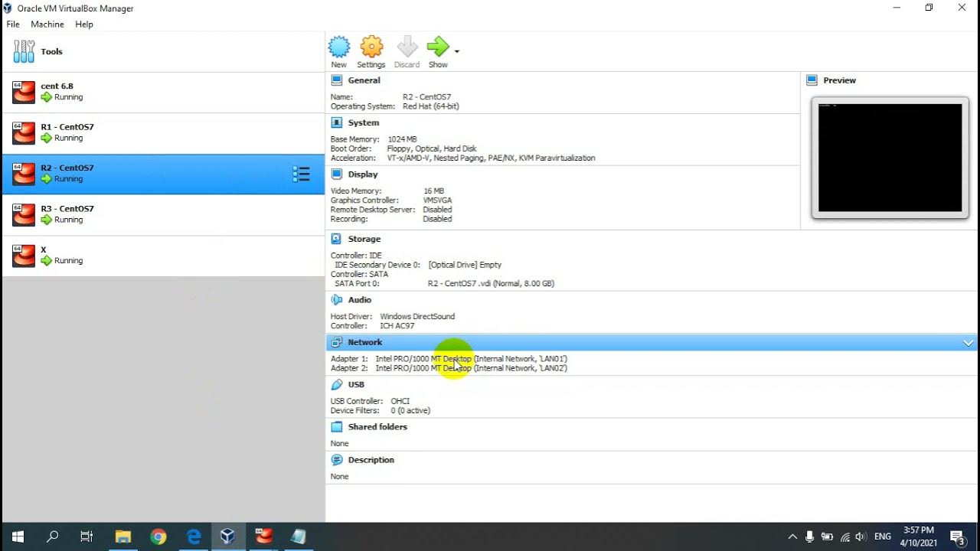The image size is (980, 551).
Task: Click the Audio section speaker icon
Action: [337, 300]
